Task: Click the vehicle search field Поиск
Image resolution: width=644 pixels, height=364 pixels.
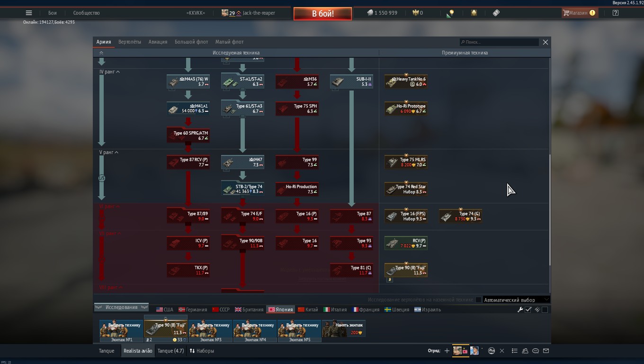Action: click(x=499, y=42)
